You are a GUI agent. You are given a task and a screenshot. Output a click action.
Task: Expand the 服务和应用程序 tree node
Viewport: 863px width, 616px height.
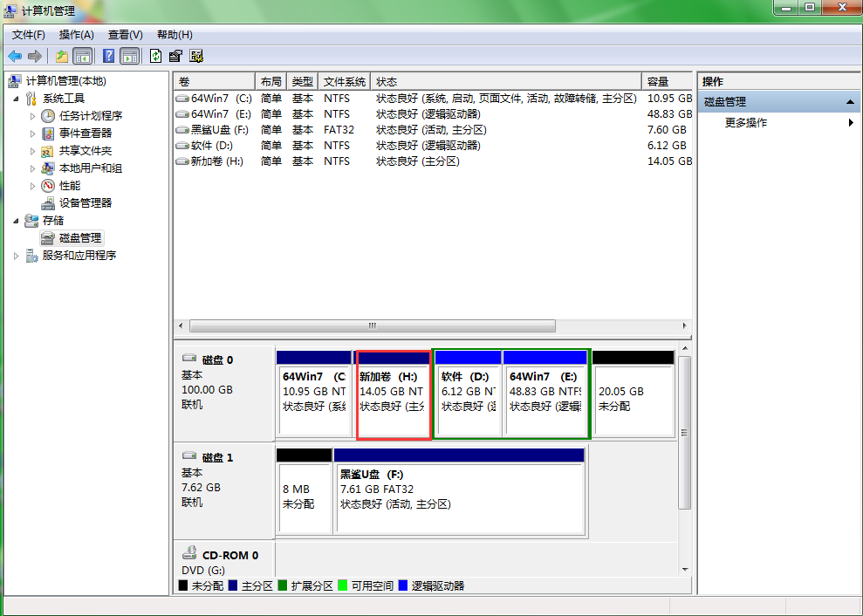(x=17, y=256)
